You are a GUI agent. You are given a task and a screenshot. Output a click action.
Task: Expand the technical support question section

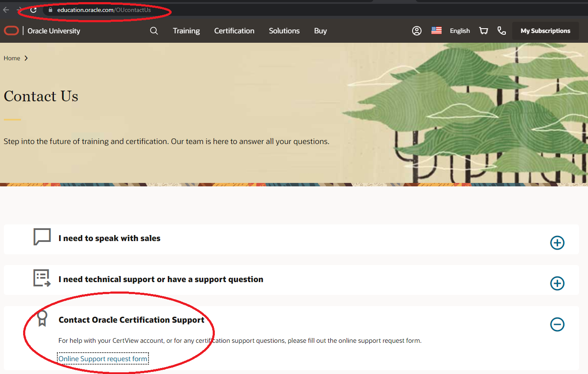557,283
